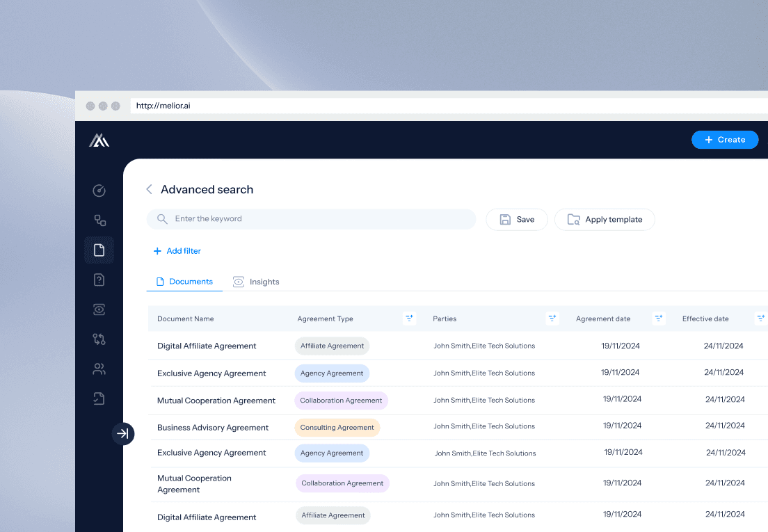
Task: Click the Effective date column header text
Action: point(705,319)
